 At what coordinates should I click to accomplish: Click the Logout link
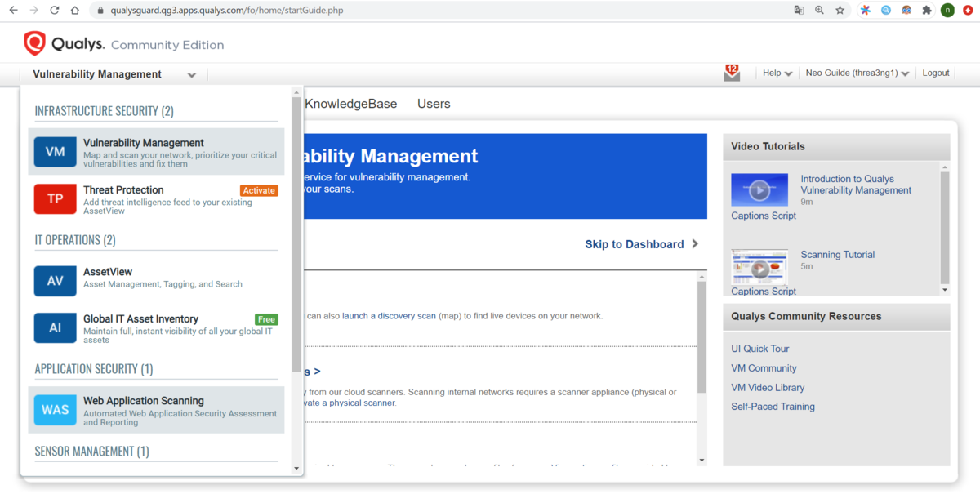(x=936, y=73)
